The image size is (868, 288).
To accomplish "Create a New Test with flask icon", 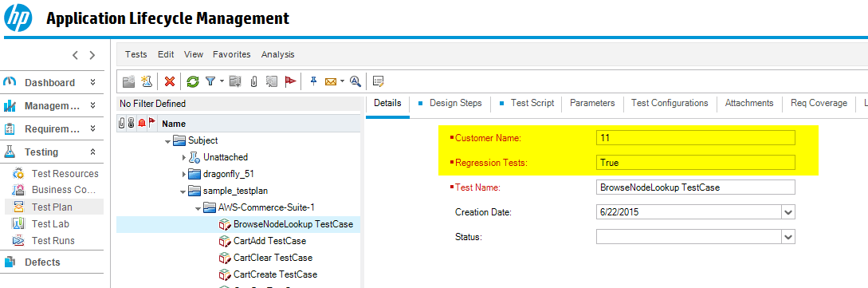I will pos(146,81).
